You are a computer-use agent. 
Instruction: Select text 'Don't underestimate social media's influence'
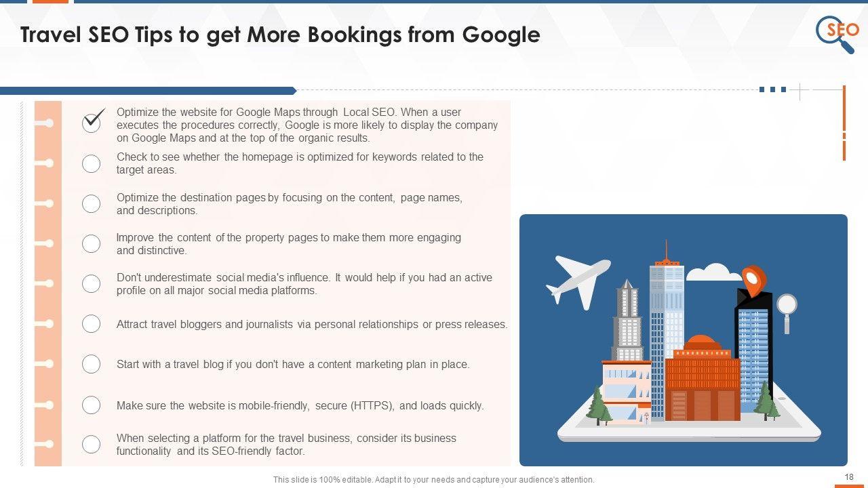[x=223, y=277]
